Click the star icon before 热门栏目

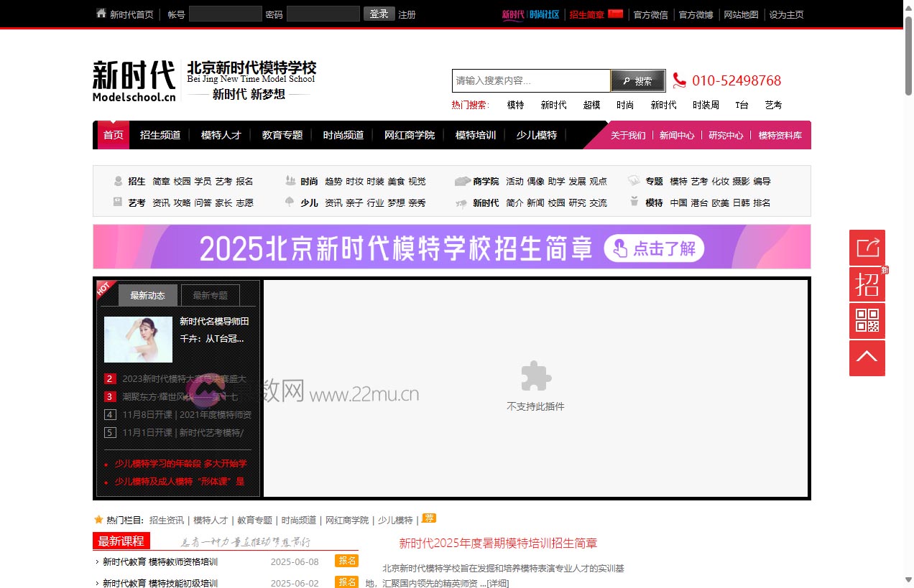coord(98,519)
